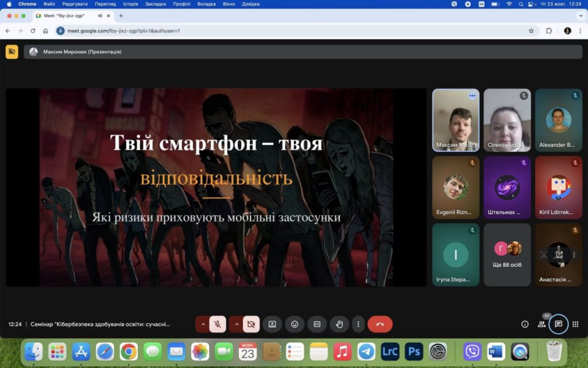
Task: Leave the call with red hang-up button
Action: 380,324
